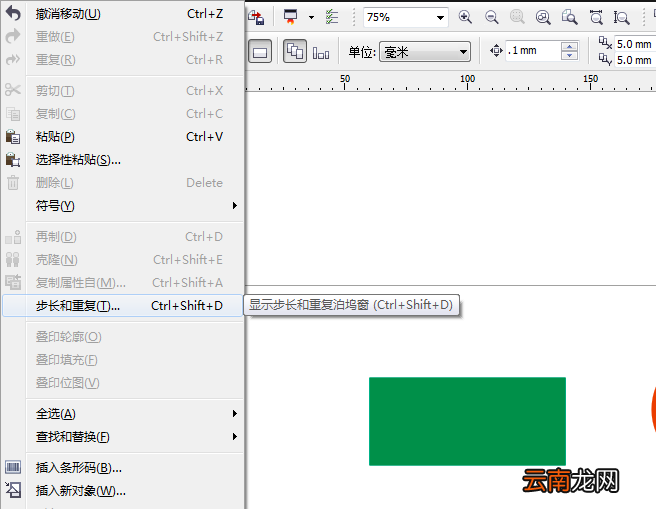Screen dimensions: 656x509
Task: Click the zoom out magnifier icon
Action: click(x=491, y=17)
